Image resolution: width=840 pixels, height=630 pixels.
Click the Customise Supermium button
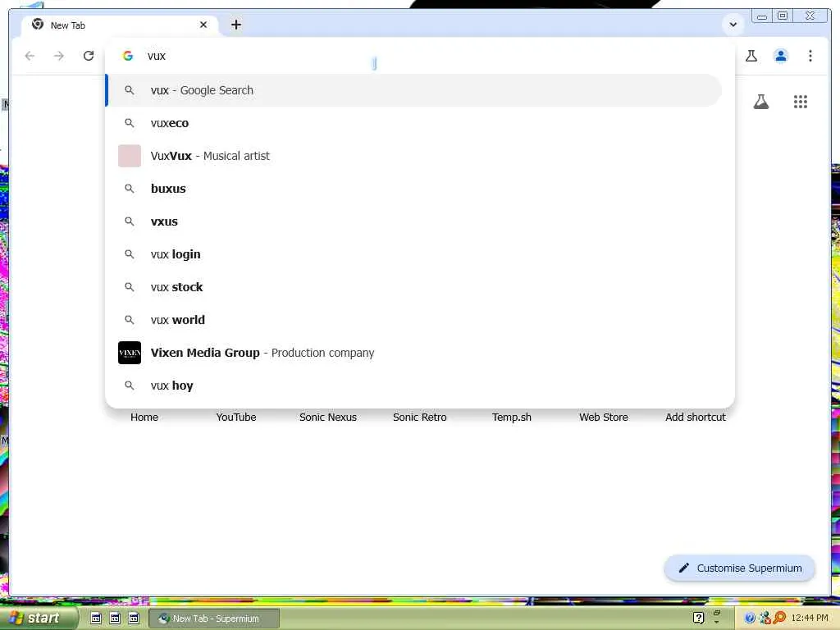tap(739, 568)
